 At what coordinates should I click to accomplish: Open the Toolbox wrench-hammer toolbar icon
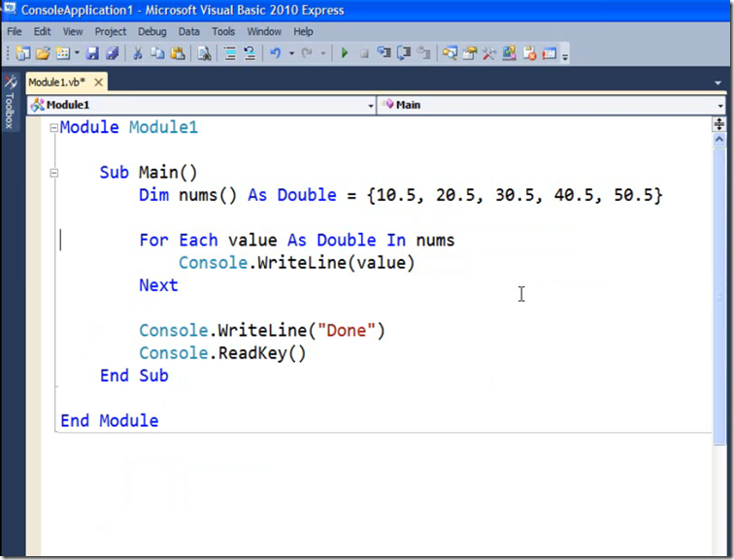coord(489,53)
